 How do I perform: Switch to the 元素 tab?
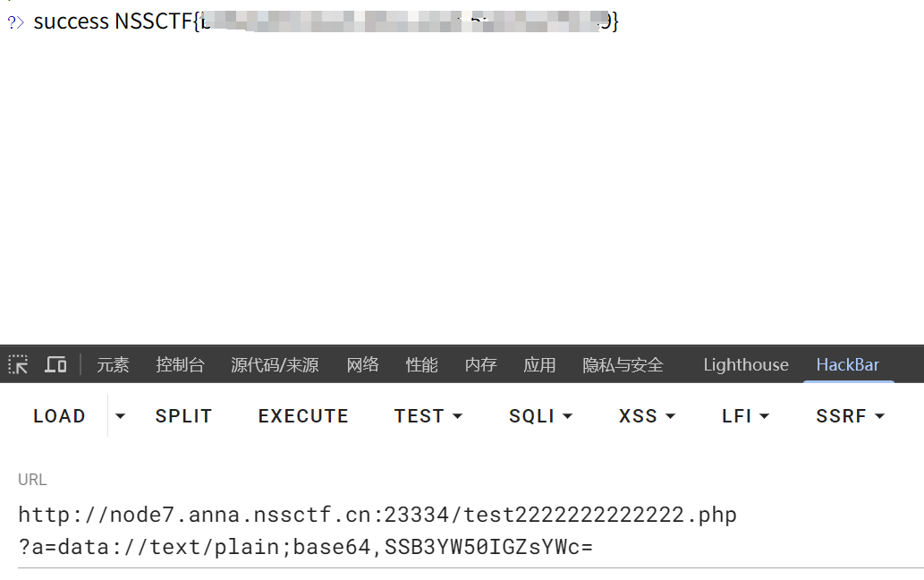113,365
